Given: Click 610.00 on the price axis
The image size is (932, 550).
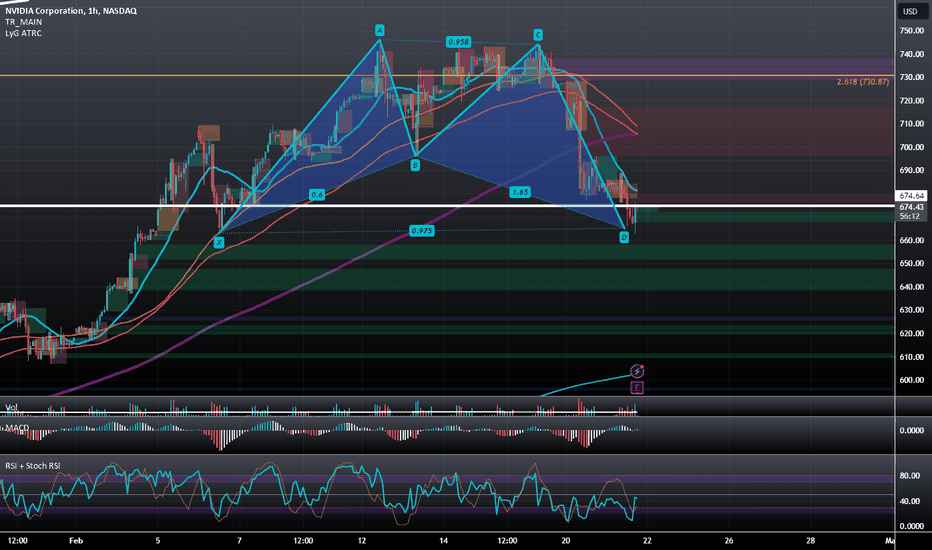Looking at the screenshot, I should (x=911, y=357).
